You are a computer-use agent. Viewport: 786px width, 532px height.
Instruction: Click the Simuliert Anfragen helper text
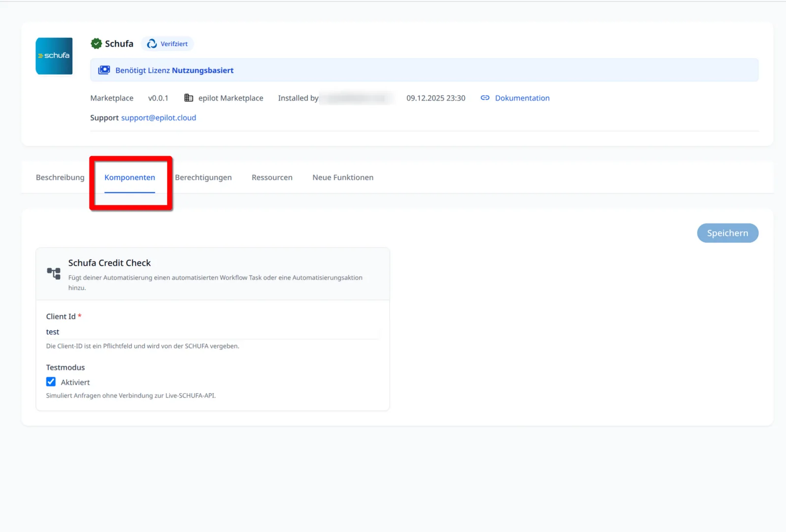point(131,395)
